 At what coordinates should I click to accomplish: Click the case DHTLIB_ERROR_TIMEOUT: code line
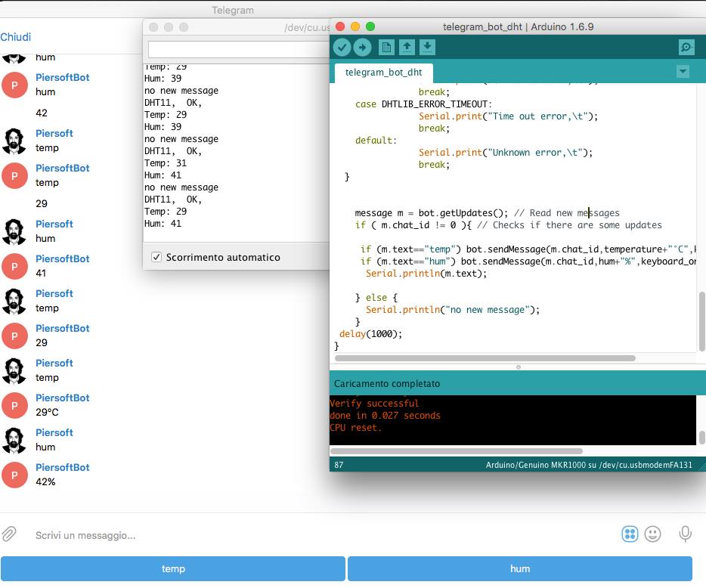[424, 104]
